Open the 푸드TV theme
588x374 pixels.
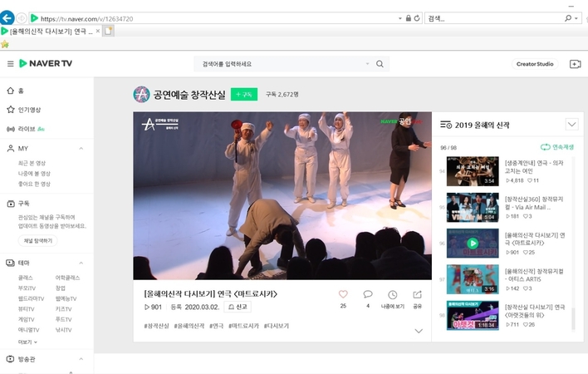63,320
